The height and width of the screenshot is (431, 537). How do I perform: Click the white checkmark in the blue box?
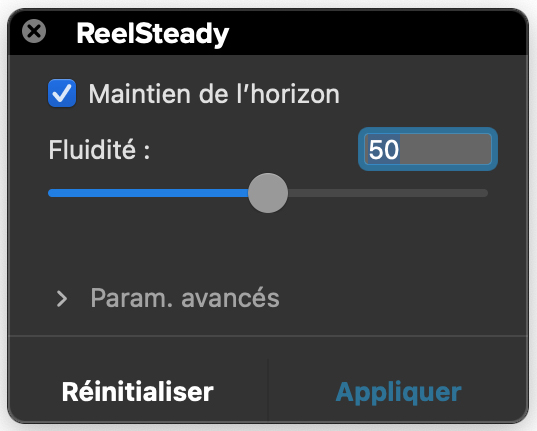click(62, 93)
